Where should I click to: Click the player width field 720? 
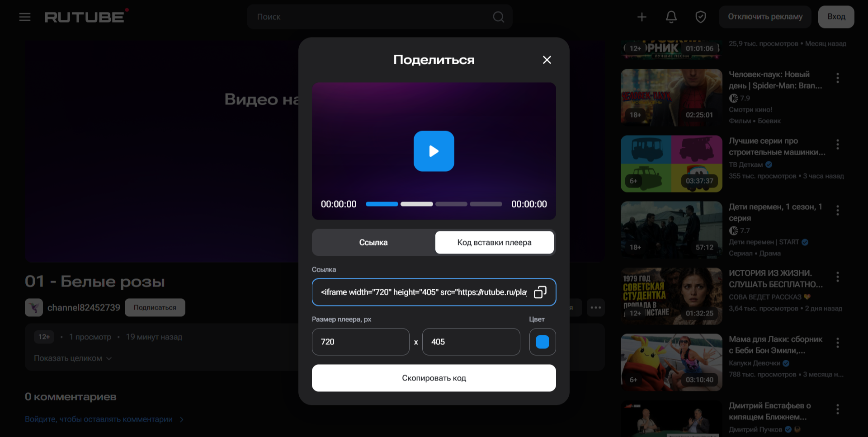click(361, 342)
